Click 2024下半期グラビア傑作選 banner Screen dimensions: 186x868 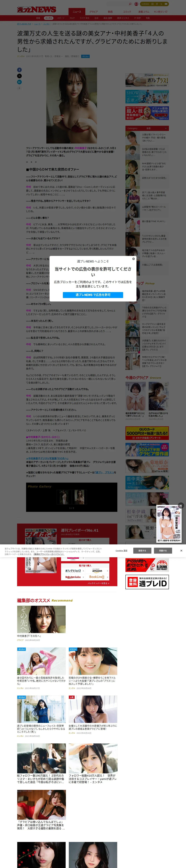147,450
